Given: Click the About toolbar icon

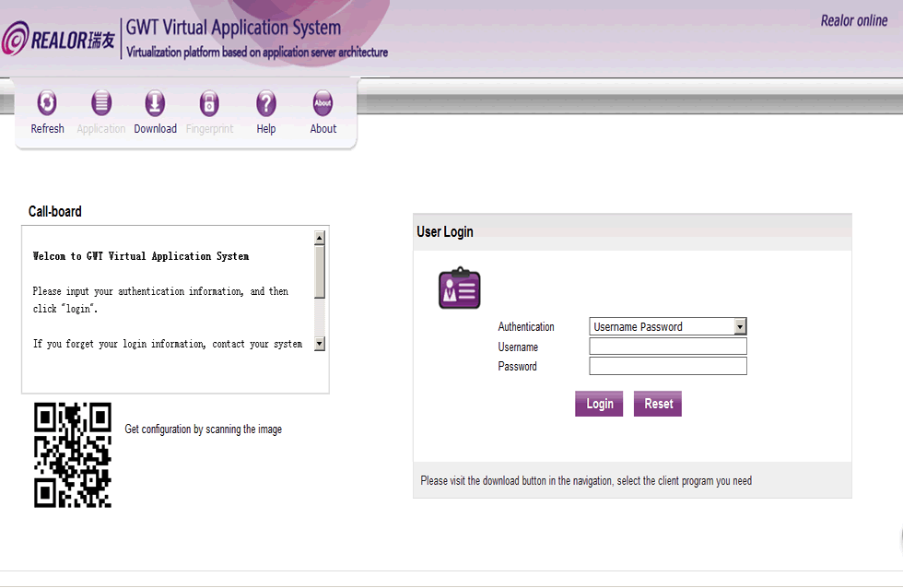Looking at the screenshot, I should tap(322, 102).
